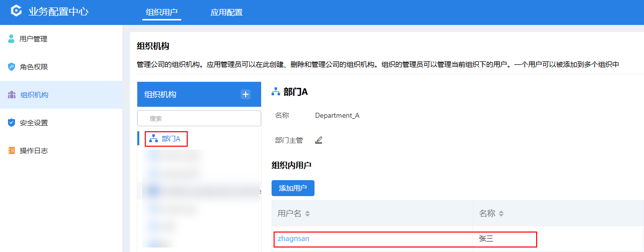Sort the table by 名称 column

coord(501,214)
